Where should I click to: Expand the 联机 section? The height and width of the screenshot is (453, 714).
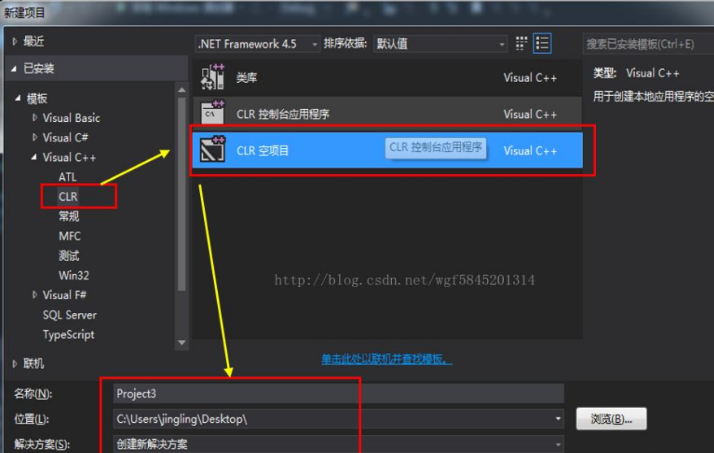point(15,363)
